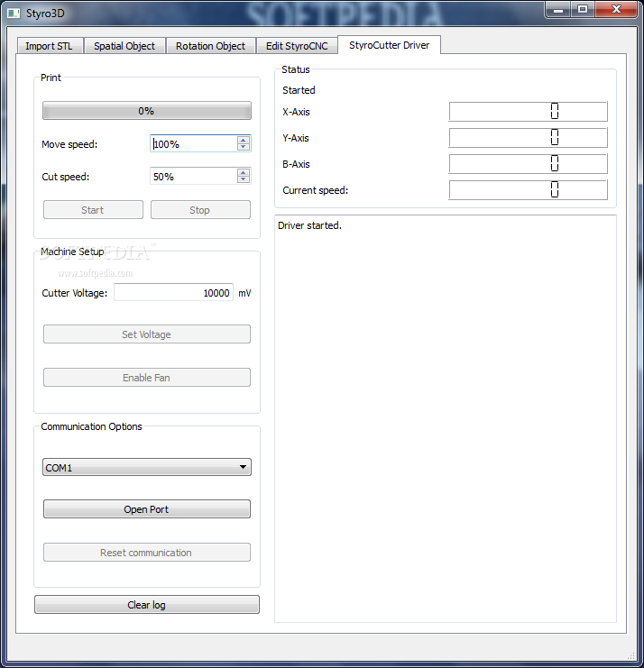Click the Cutter Voltage input field

(173, 292)
